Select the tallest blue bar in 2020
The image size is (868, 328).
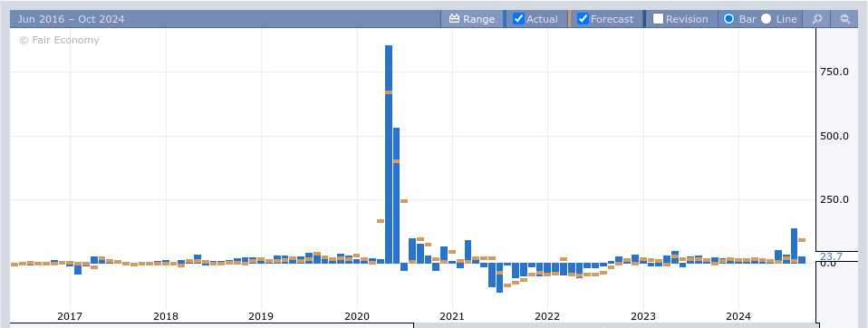(389, 154)
